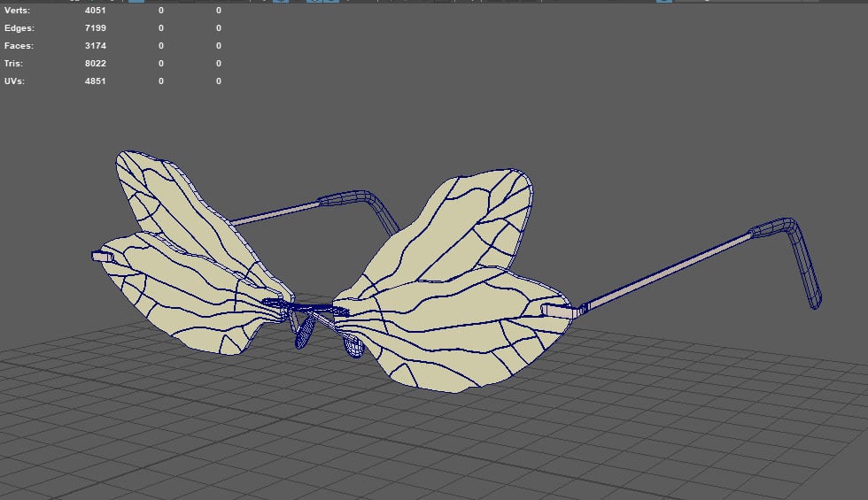This screenshot has height=500, width=868.
Task: Click the Verts count value 4051
Action: [96, 11]
